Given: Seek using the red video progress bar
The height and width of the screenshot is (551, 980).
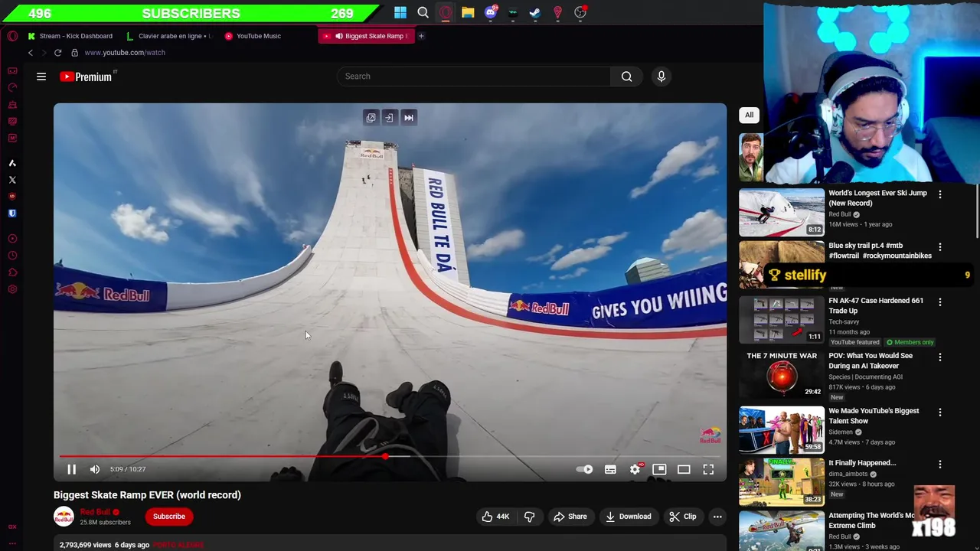Looking at the screenshot, I should (x=389, y=457).
